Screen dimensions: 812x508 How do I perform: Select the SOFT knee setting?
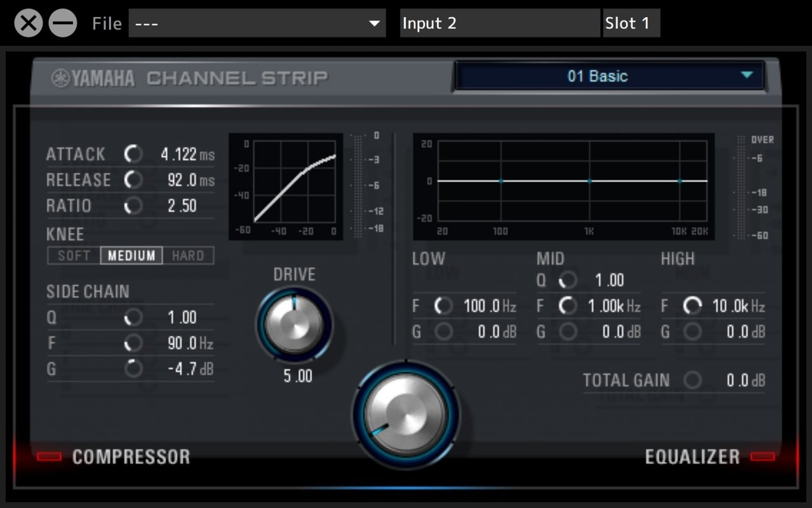(74, 256)
